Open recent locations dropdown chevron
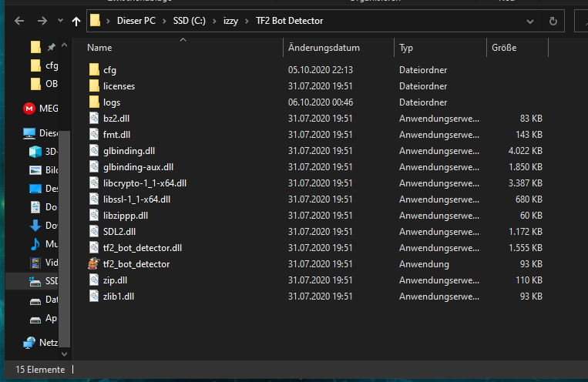The image size is (588, 382). [x=59, y=22]
